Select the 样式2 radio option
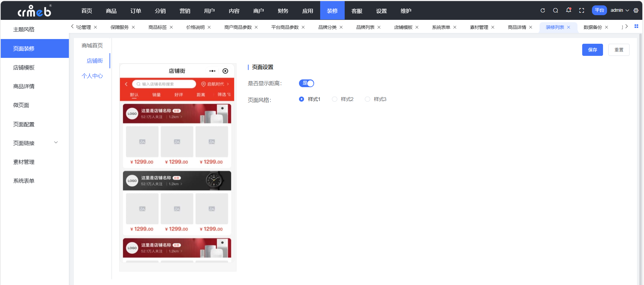 coord(343,99)
